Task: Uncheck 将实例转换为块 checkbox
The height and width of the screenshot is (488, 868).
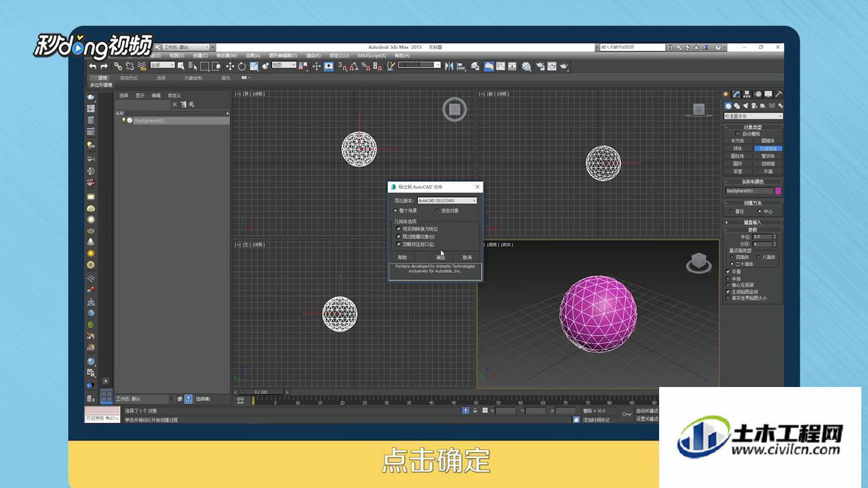Action: pos(399,228)
